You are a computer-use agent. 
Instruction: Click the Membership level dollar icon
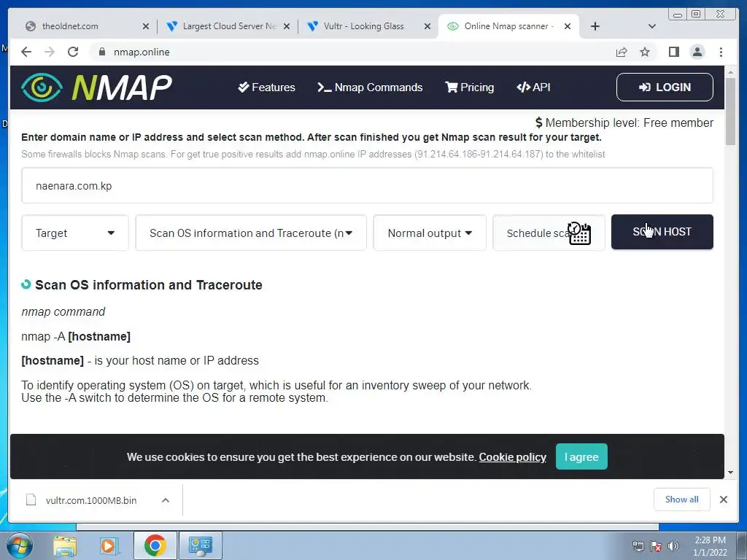coord(539,122)
